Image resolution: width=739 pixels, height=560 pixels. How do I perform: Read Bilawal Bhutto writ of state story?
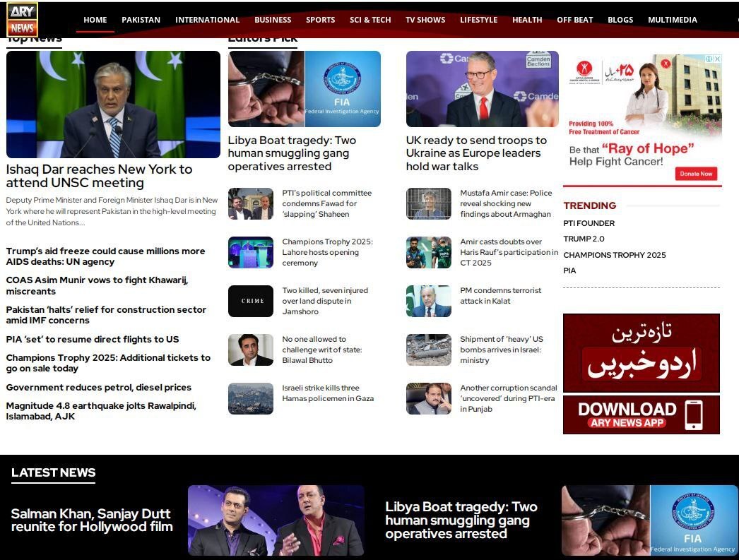click(x=322, y=350)
